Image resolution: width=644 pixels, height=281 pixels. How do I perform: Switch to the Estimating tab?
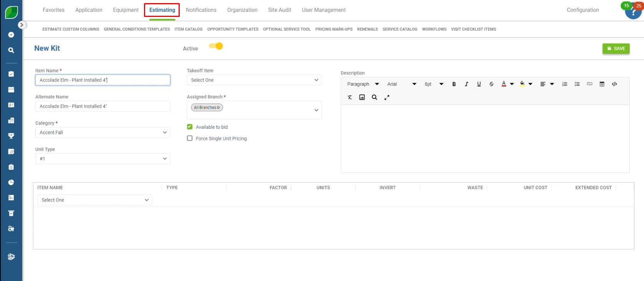[x=162, y=10]
